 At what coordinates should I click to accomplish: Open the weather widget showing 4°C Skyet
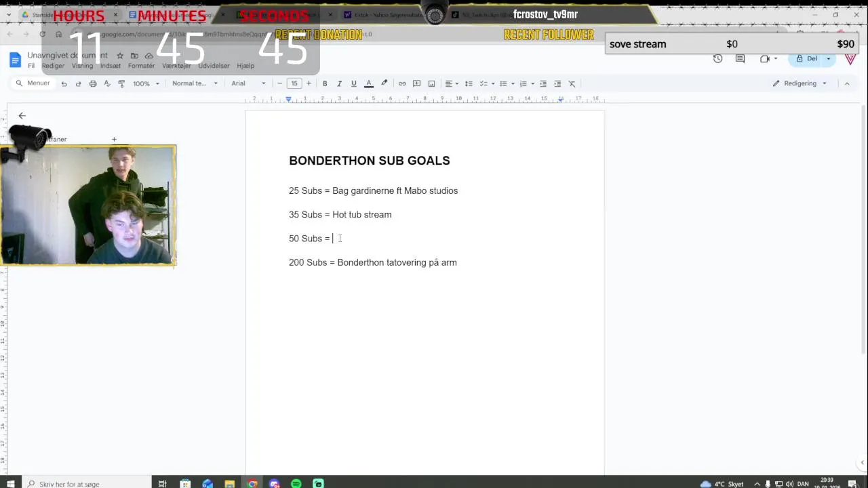[722, 483]
